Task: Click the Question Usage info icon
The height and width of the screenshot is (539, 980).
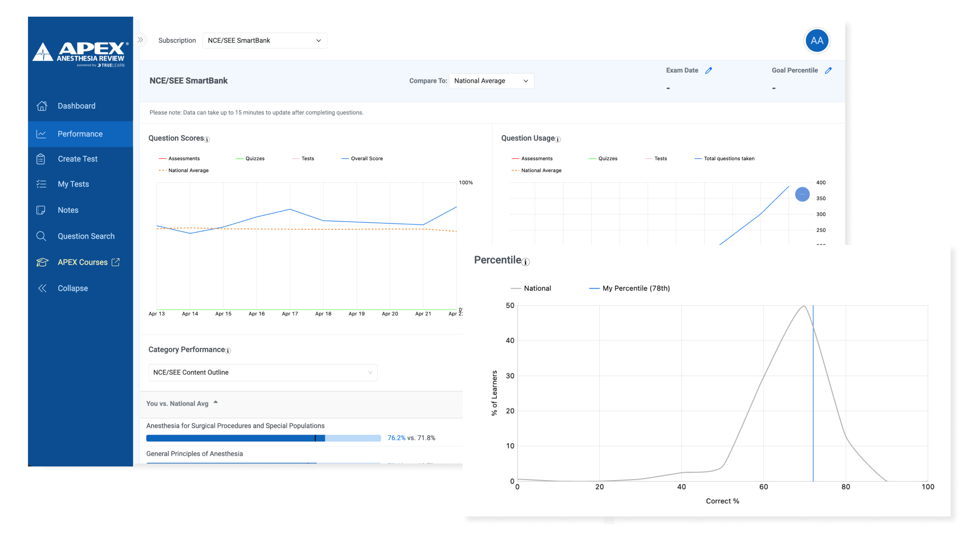Action: pos(558,140)
